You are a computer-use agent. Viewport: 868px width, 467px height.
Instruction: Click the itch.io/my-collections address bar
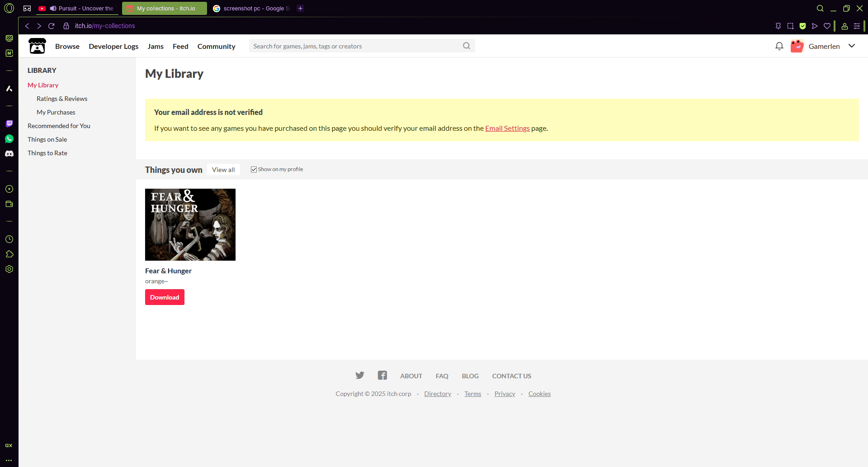105,26
